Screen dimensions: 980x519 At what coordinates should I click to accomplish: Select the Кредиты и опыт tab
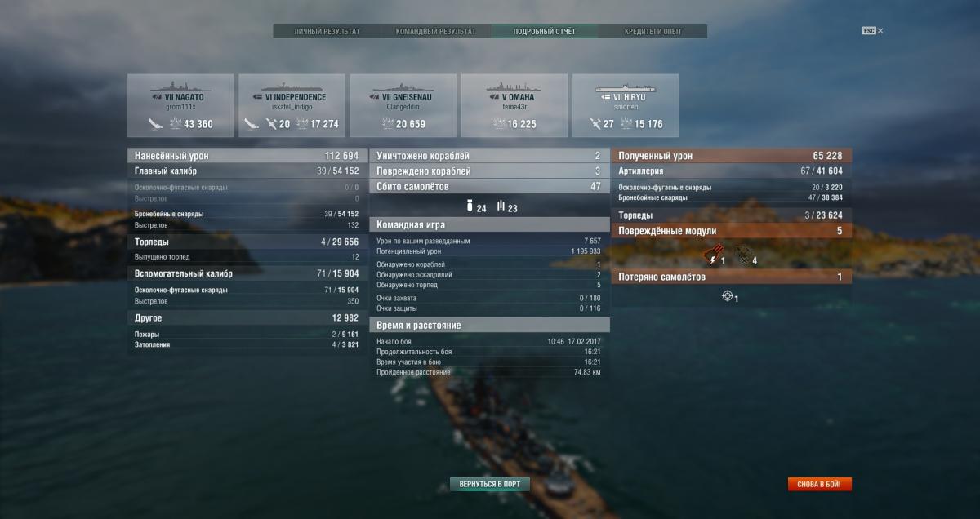[x=653, y=32]
